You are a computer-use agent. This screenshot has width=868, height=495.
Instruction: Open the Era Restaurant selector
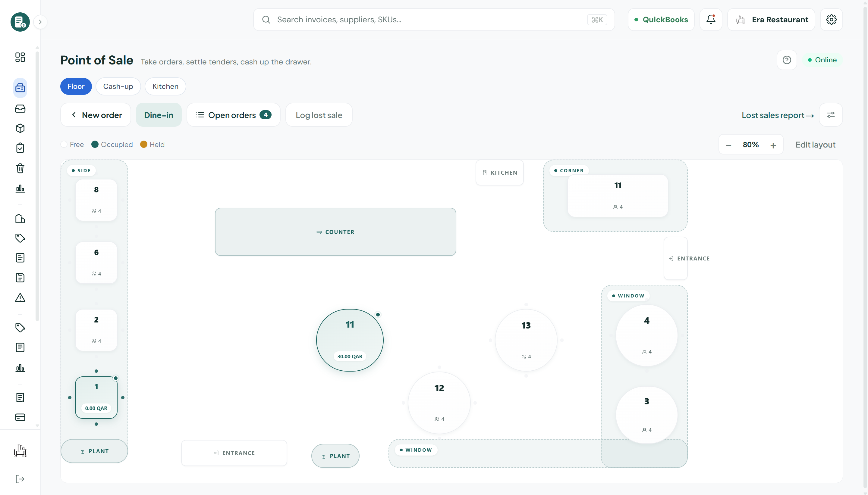pos(771,20)
